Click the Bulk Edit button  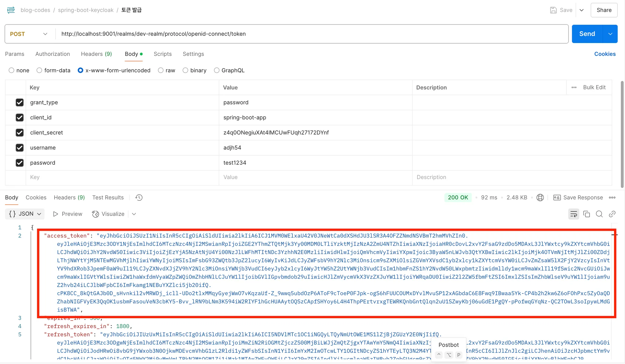click(x=594, y=87)
